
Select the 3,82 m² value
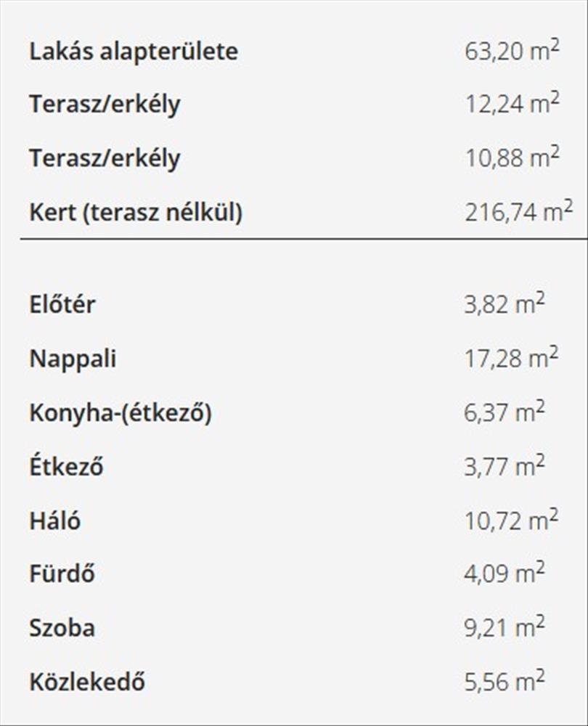(x=505, y=304)
